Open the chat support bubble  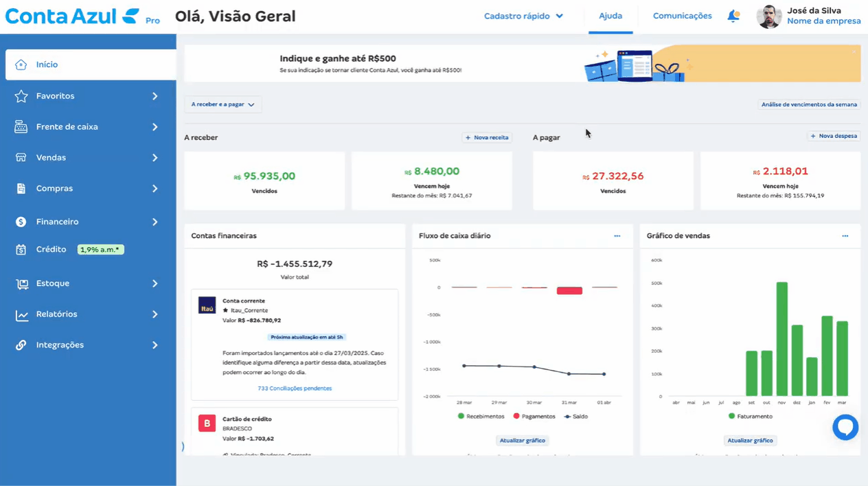(845, 427)
